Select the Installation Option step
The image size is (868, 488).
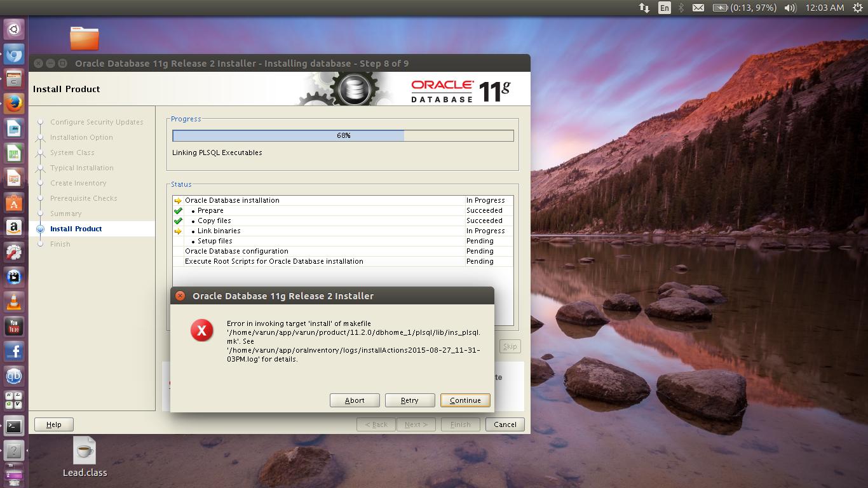pyautogui.click(x=81, y=137)
